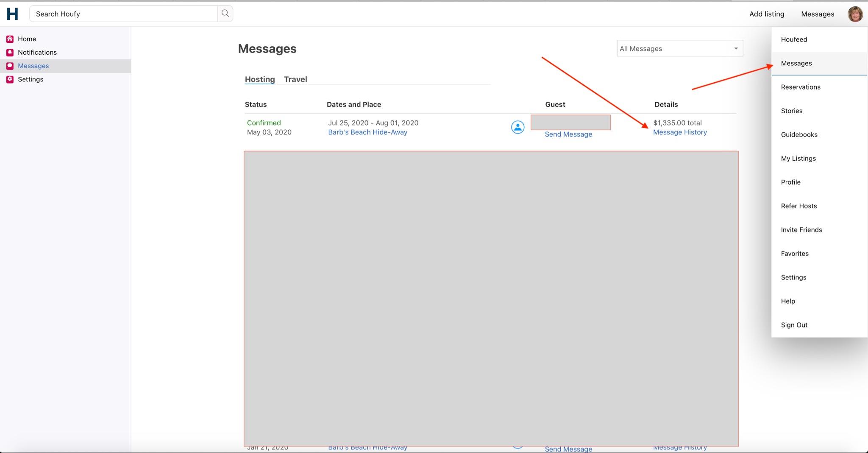
Task: Switch to the Travel tab
Action: click(295, 79)
